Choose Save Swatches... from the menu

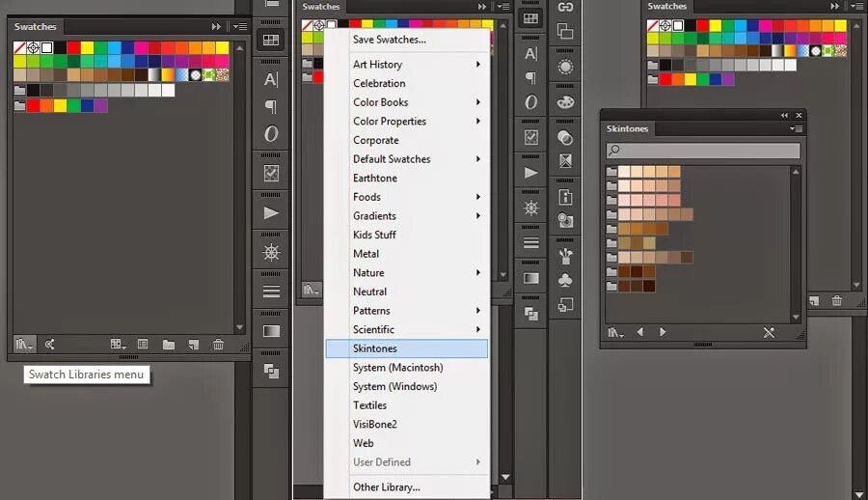coord(390,40)
